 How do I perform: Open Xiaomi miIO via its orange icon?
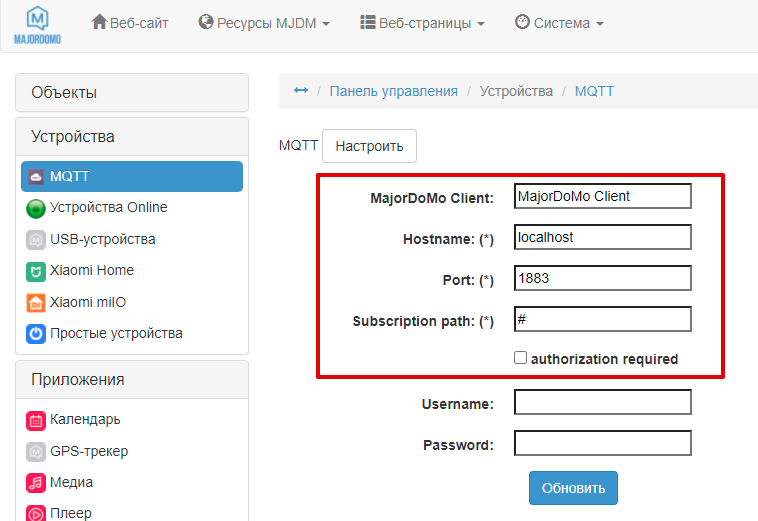point(36,303)
